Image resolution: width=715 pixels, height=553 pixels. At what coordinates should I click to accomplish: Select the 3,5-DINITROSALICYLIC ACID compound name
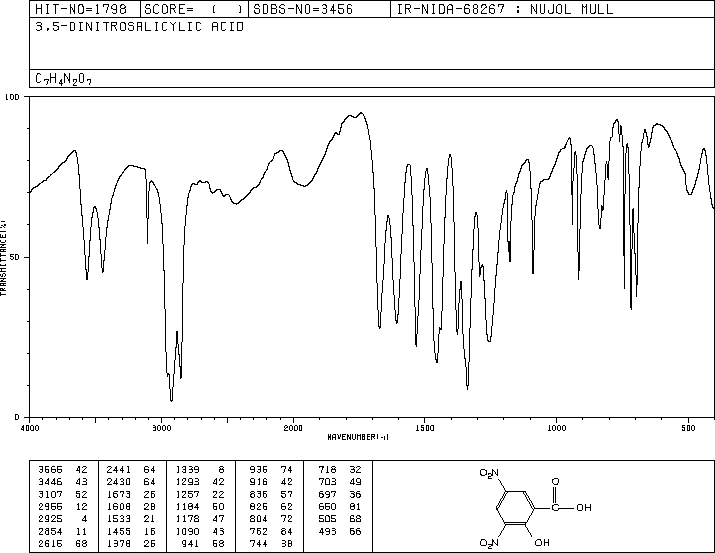click(140, 27)
